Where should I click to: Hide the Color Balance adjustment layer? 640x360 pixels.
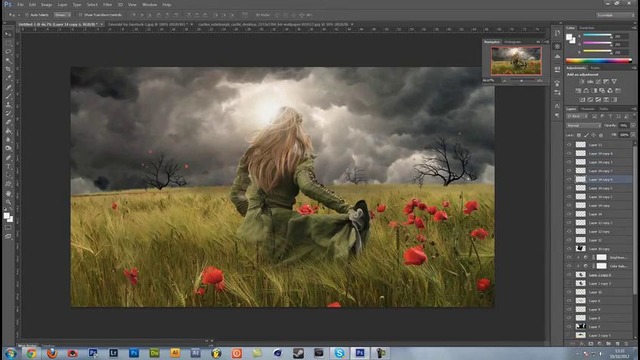pos(569,266)
